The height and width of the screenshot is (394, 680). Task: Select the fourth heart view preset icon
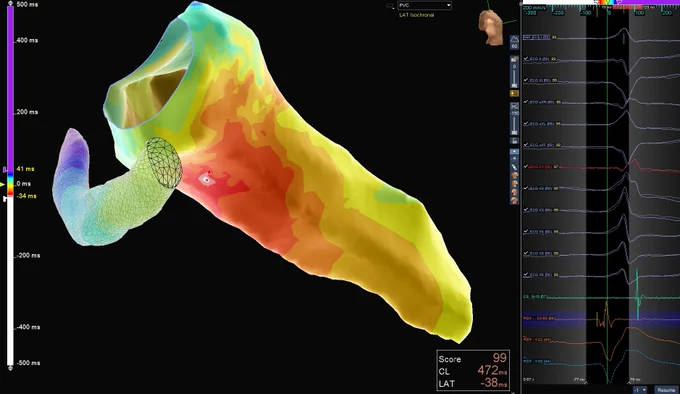coord(514,200)
